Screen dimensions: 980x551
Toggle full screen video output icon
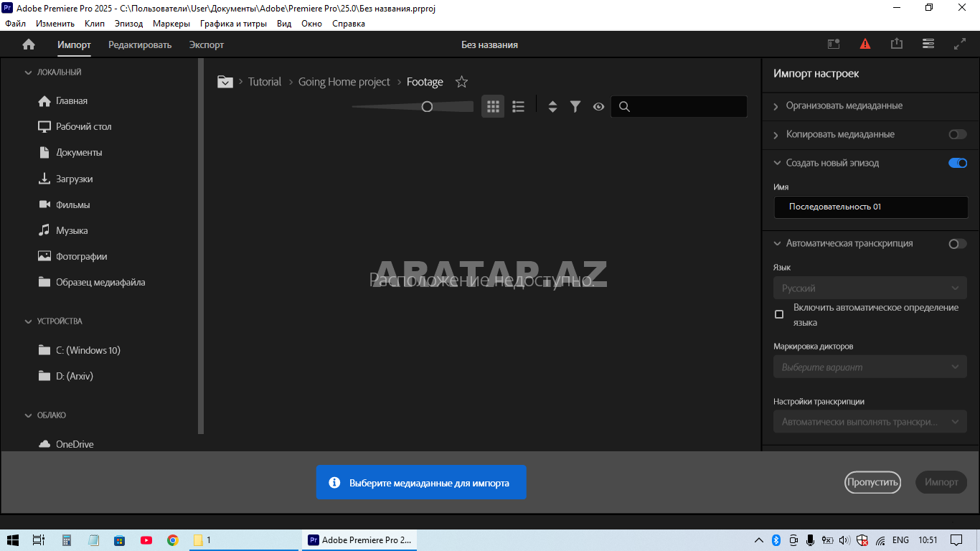[x=960, y=44]
